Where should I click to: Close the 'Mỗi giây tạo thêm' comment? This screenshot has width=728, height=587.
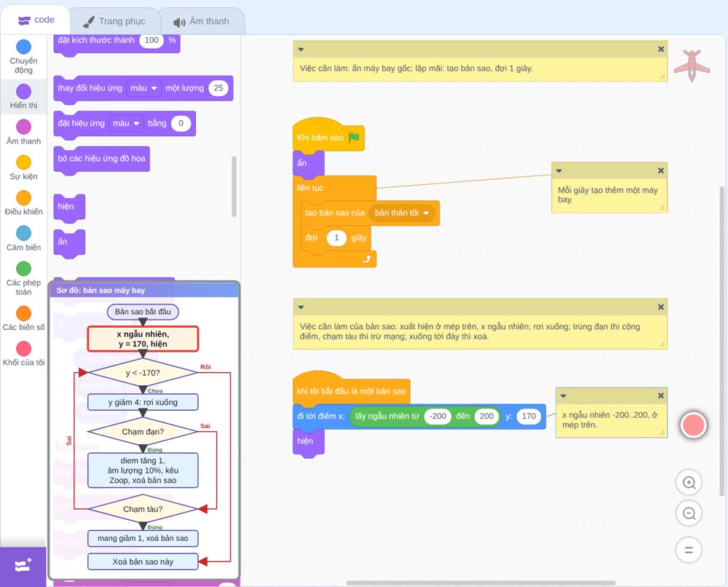(x=661, y=171)
